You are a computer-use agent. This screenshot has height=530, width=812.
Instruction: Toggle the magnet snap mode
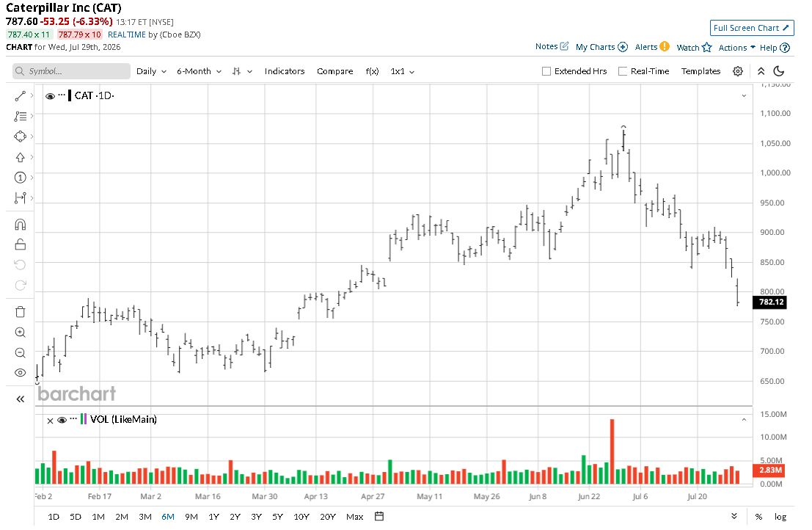[x=21, y=225]
